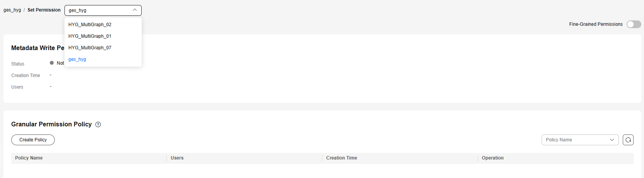Click the help icon next to Granular Permission Policy

98,124
